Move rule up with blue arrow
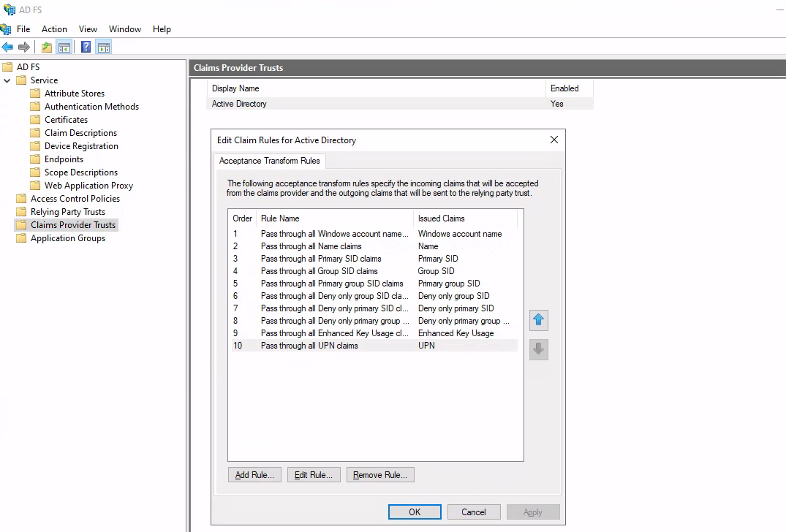Screen dimensions: 786x532 pos(539,320)
